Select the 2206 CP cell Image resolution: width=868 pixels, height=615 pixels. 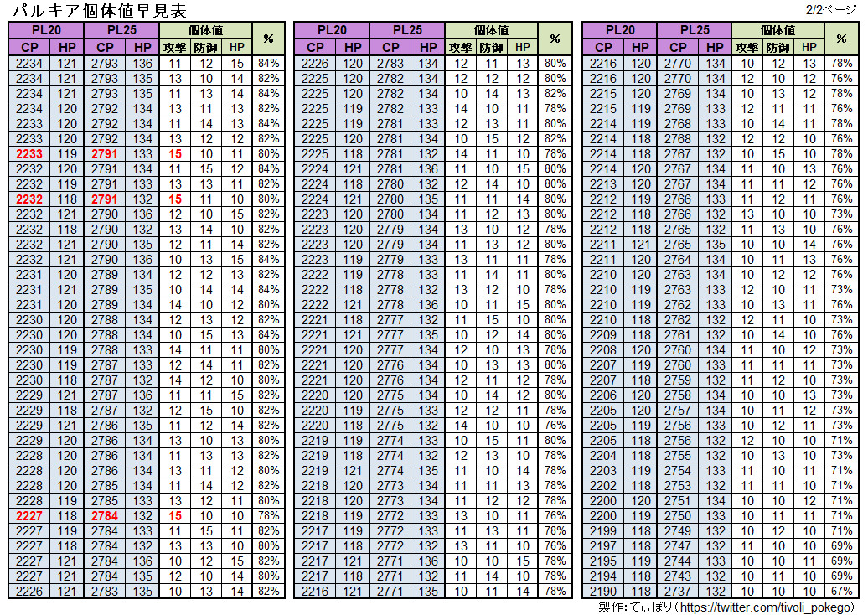click(603, 395)
